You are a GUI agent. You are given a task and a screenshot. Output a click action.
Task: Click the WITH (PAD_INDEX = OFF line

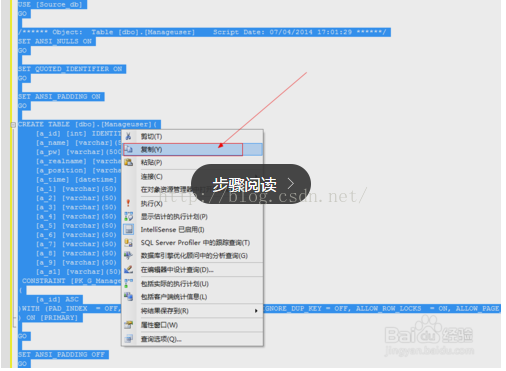click(70, 309)
